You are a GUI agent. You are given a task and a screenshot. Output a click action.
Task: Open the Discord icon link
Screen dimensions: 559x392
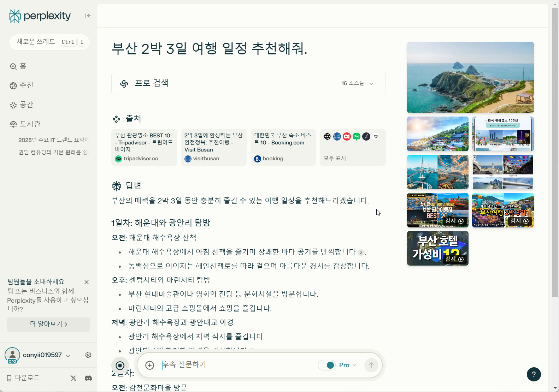(88, 378)
